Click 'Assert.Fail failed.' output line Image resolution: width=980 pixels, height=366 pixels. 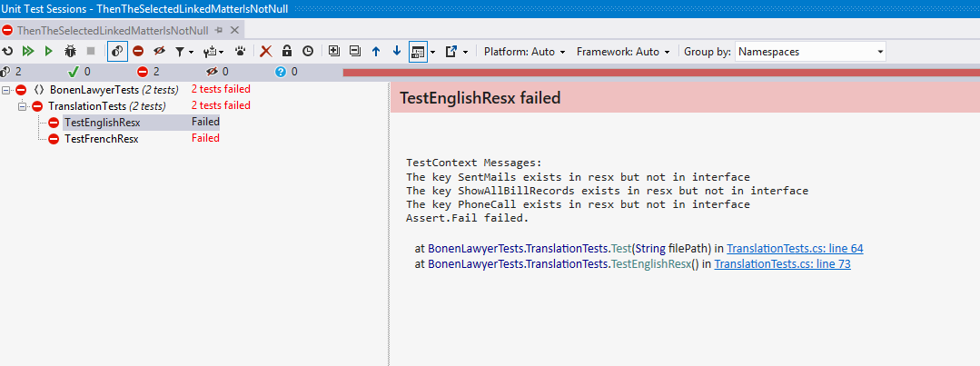tap(468, 218)
